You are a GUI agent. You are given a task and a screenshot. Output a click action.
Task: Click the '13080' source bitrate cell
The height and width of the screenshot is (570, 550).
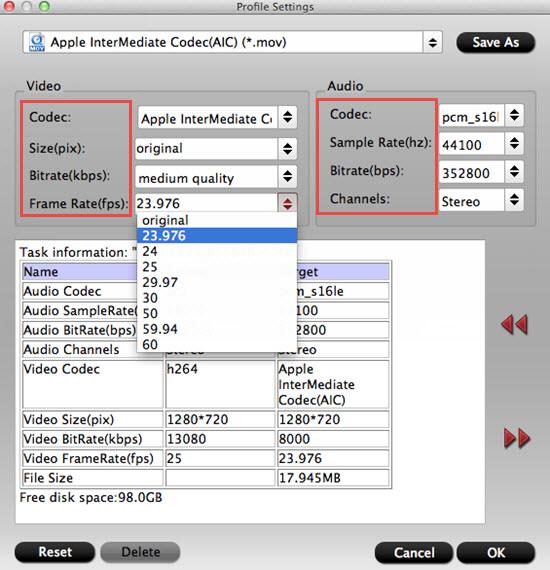pyautogui.click(x=220, y=439)
